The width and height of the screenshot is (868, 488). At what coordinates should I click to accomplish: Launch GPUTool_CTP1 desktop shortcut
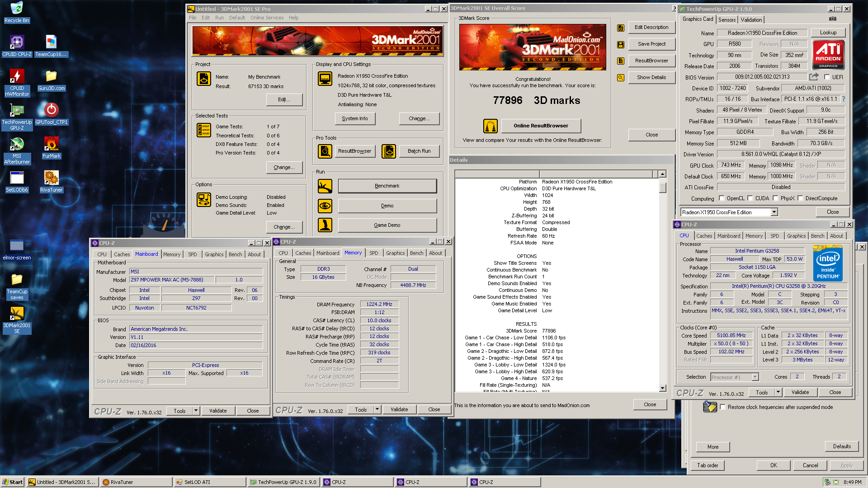[51, 114]
